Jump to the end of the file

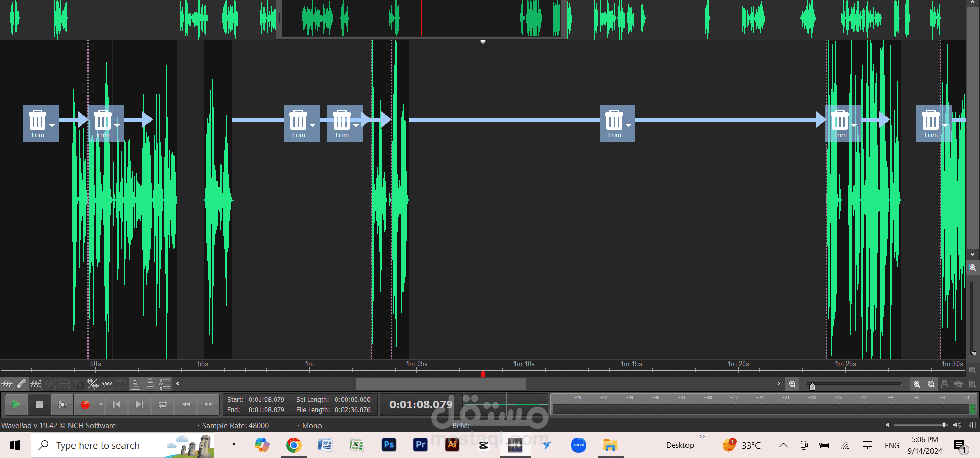tap(140, 404)
